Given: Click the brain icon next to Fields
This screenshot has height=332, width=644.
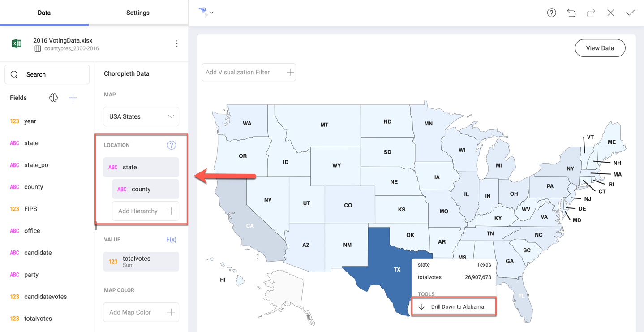Looking at the screenshot, I should 53,97.
